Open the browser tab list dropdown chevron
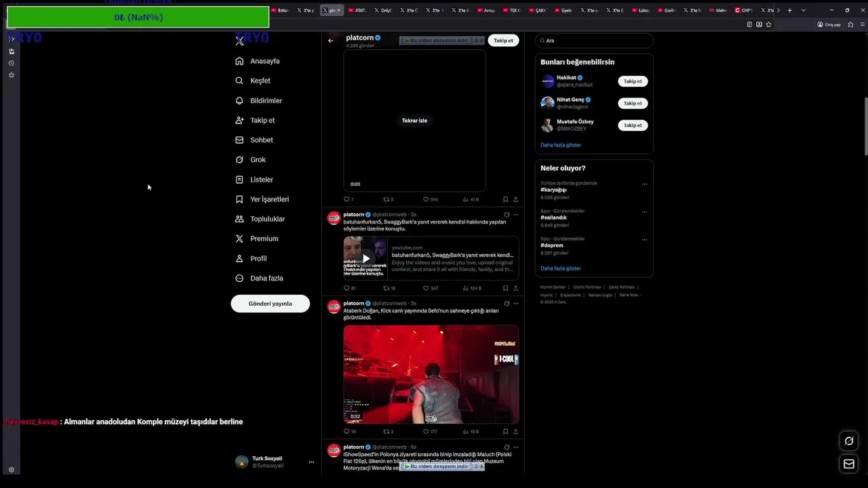Image resolution: width=868 pixels, height=488 pixels. click(x=804, y=10)
